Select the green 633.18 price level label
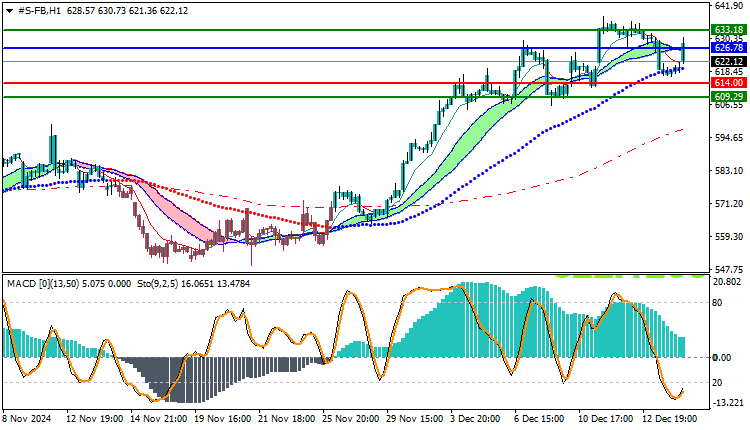This screenshot has height=430, width=750. coord(728,30)
